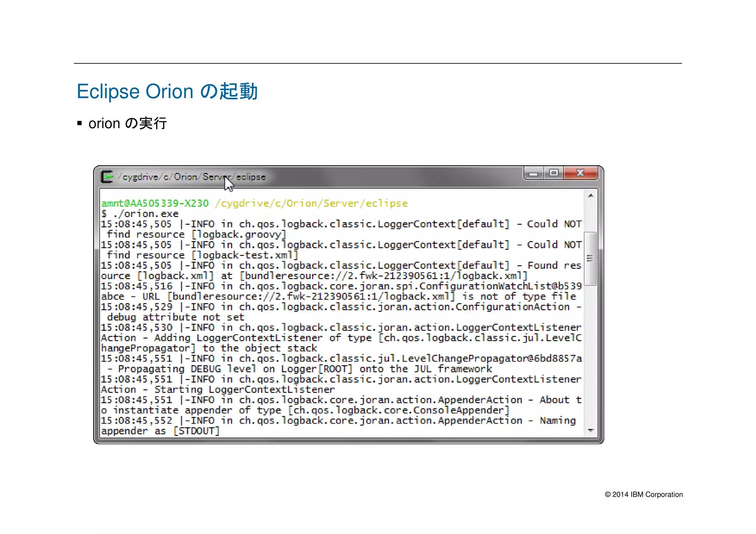The width and height of the screenshot is (756, 534).
Task: Click the text 'hangePropagator] to the object stack'
Action: click(x=209, y=348)
